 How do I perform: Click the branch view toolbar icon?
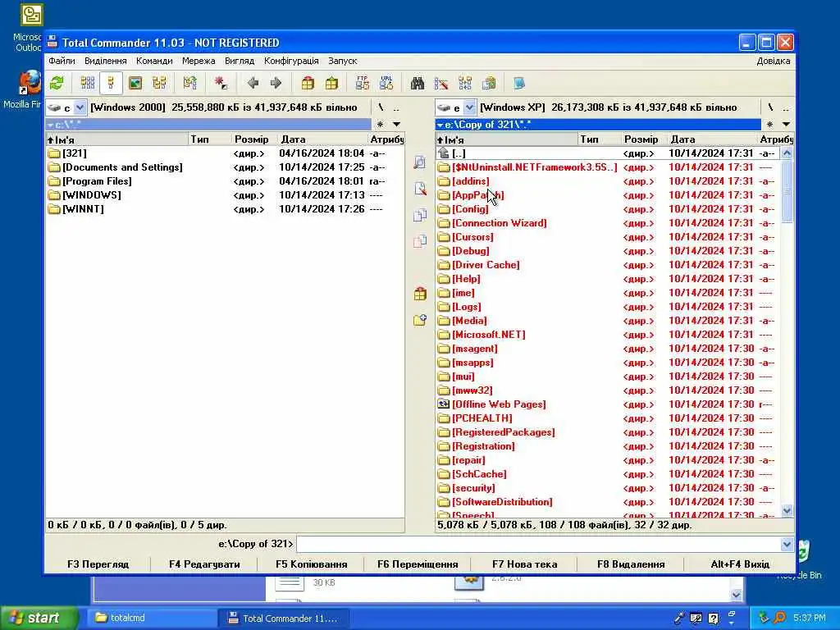pyautogui.click(x=189, y=83)
